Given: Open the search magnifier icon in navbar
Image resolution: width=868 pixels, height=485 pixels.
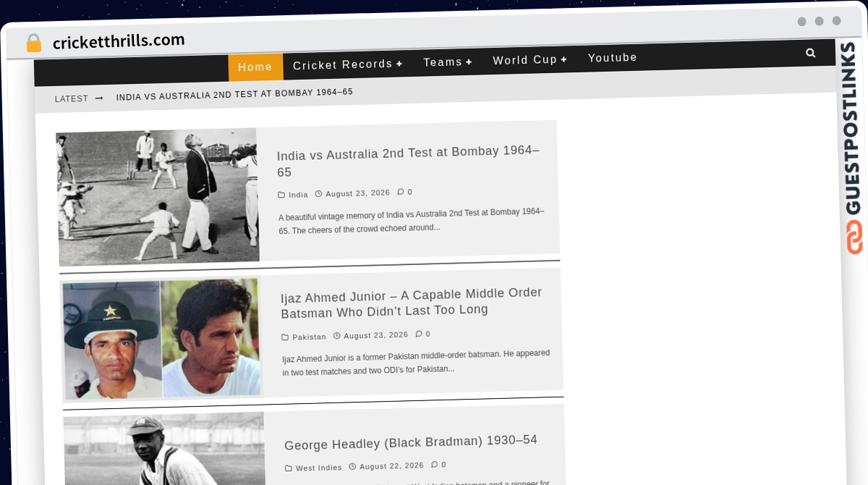Looking at the screenshot, I should coord(810,53).
